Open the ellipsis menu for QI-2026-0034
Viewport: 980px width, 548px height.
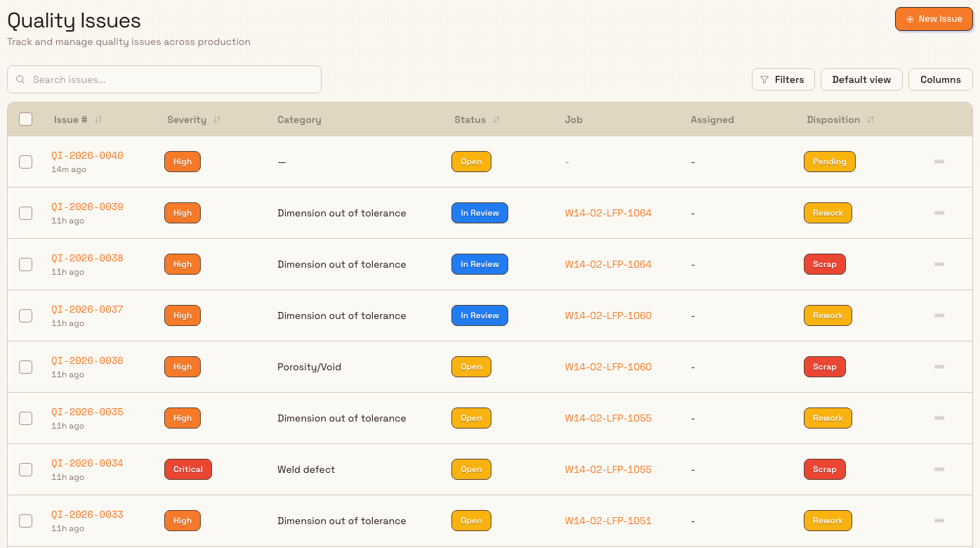(939, 469)
